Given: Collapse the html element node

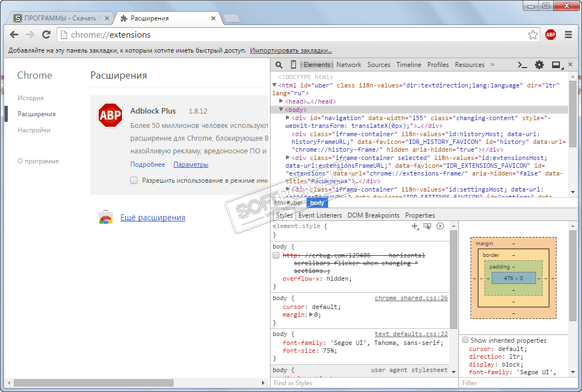Looking at the screenshot, I should pos(275,85).
